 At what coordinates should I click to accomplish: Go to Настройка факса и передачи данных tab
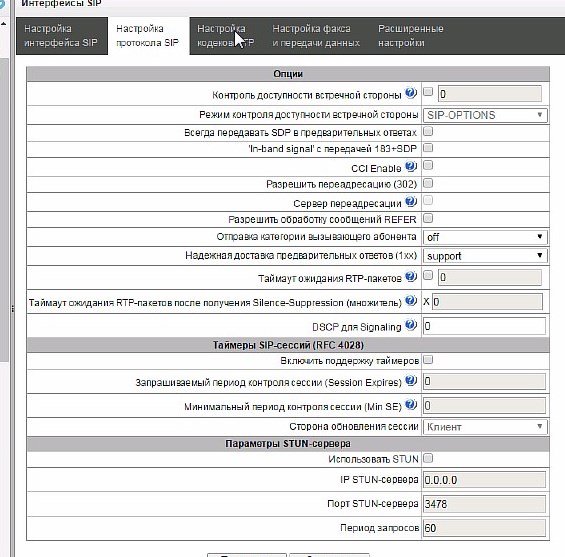click(316, 36)
